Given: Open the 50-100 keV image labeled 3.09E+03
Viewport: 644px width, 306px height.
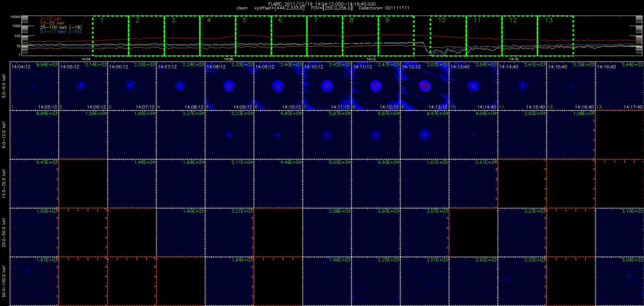Looking at the screenshot, I should click(x=620, y=281).
